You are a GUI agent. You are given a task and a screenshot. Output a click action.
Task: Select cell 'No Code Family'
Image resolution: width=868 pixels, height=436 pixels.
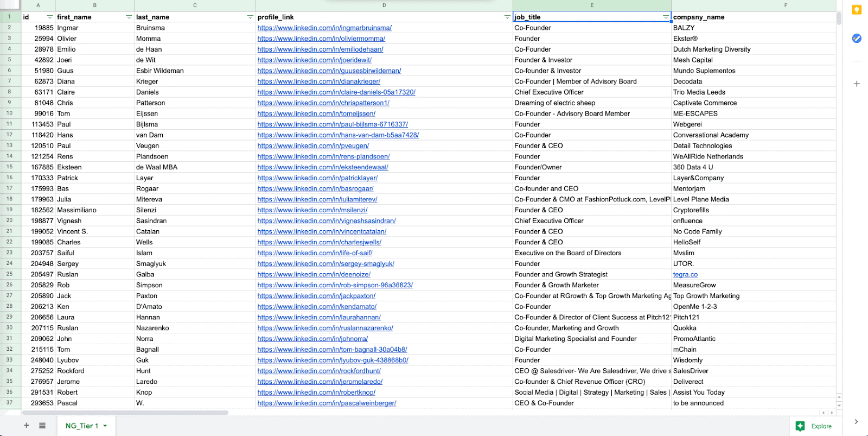pyautogui.click(x=754, y=232)
